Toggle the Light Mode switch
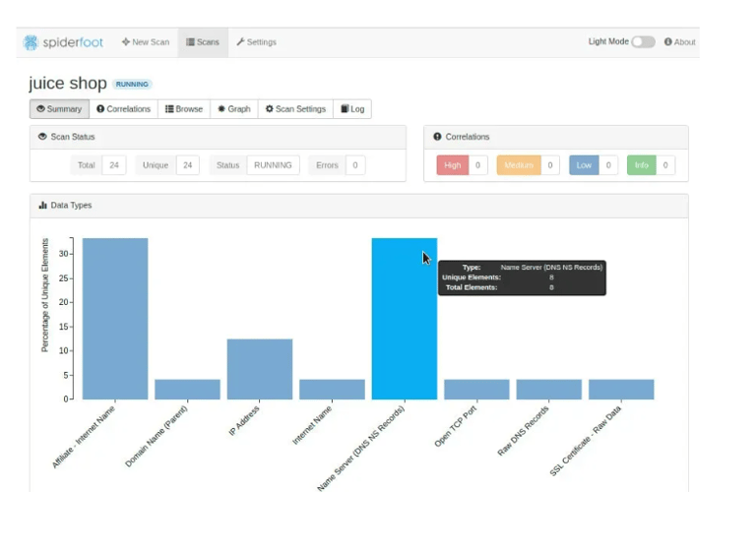756x551 pixels. tap(643, 42)
